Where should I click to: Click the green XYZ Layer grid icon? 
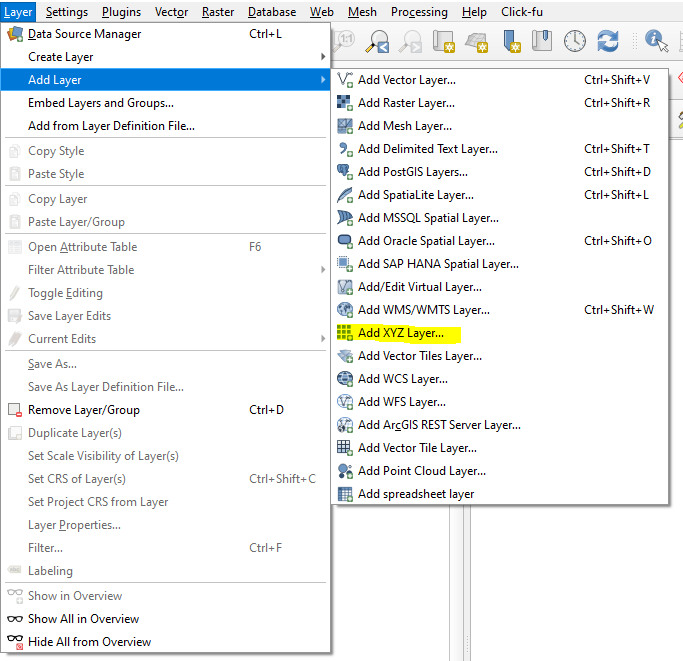[x=345, y=333]
